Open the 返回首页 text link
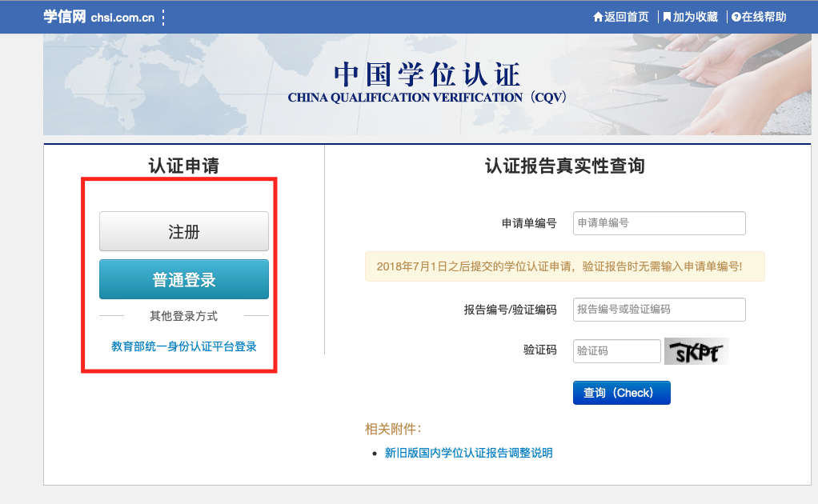The width and height of the screenshot is (818, 504). 627,17
